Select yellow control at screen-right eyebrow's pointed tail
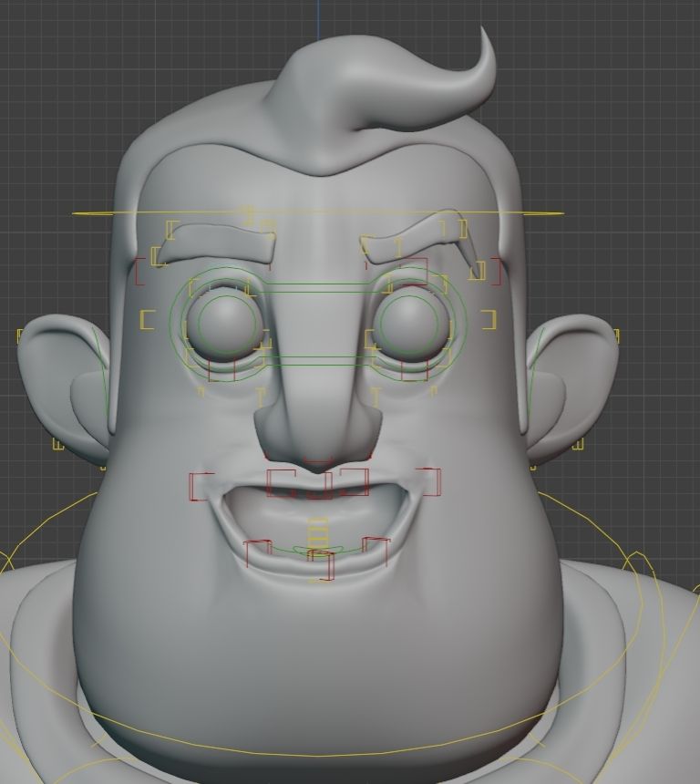Screen dimensions: 700x784 pos(477,270)
